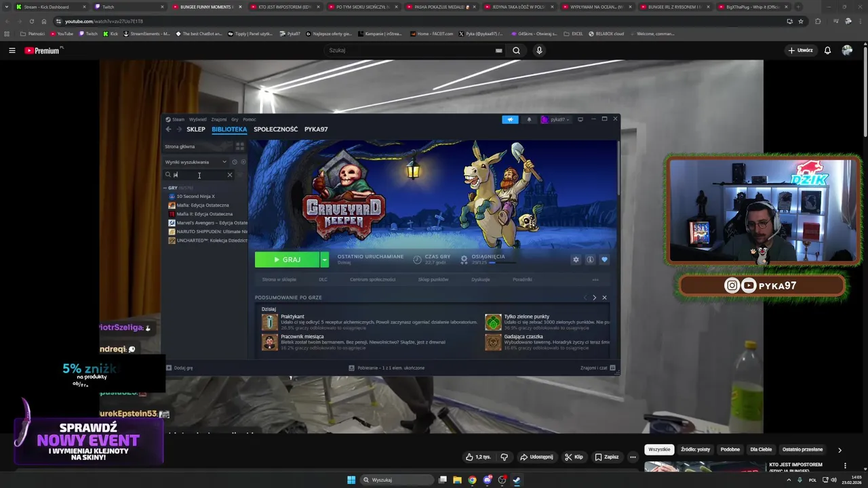Click the green GRAJ play button
Viewport: 868px width, 488px height.
tap(287, 260)
